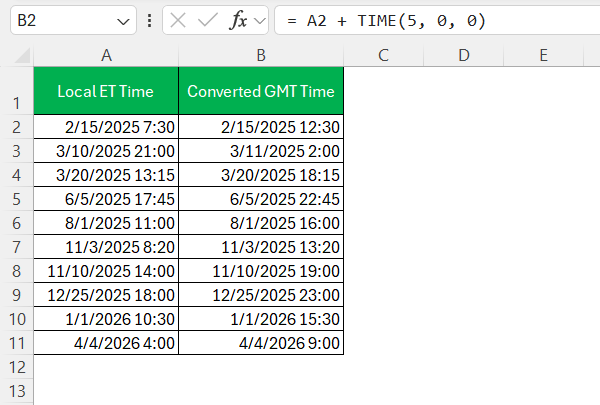Select row 13 header

point(16,391)
